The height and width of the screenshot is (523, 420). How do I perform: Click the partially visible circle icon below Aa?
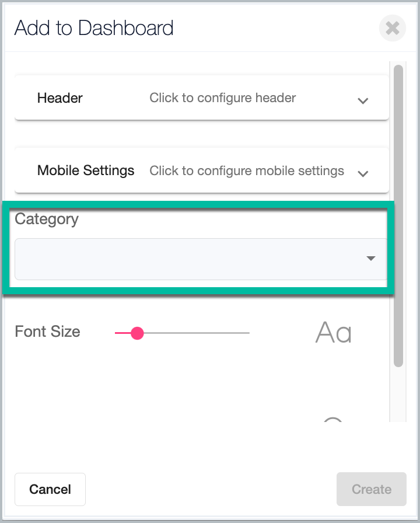click(x=333, y=419)
